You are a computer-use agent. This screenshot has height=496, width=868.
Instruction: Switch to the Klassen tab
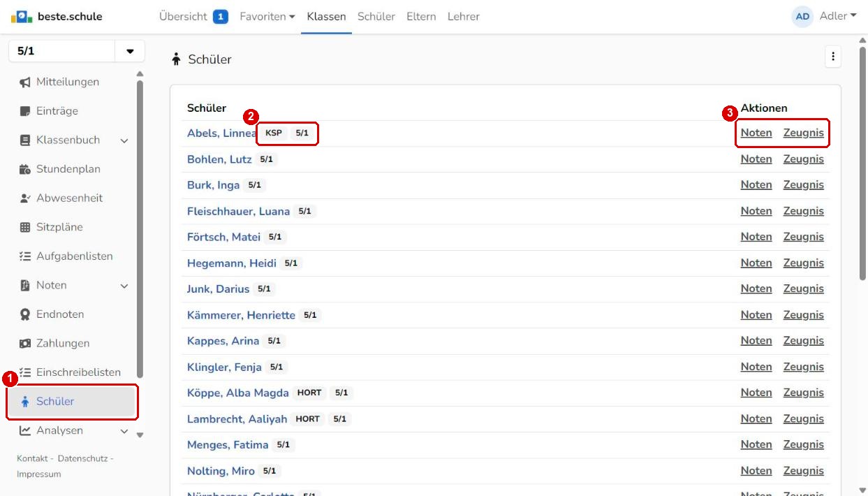[326, 16]
